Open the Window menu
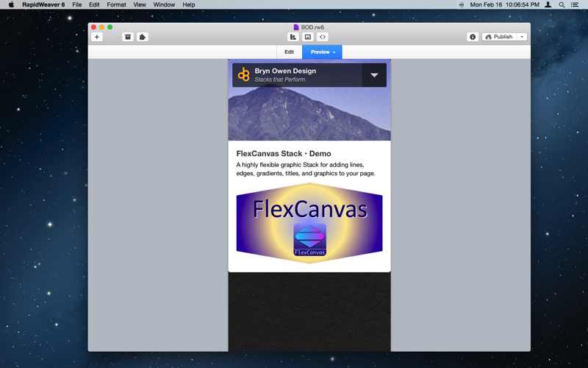Screen dimensions: 588x368 point(164,4)
